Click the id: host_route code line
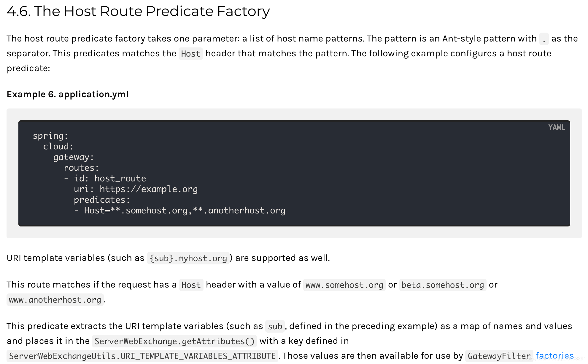The width and height of the screenshot is (588, 364). tap(105, 178)
